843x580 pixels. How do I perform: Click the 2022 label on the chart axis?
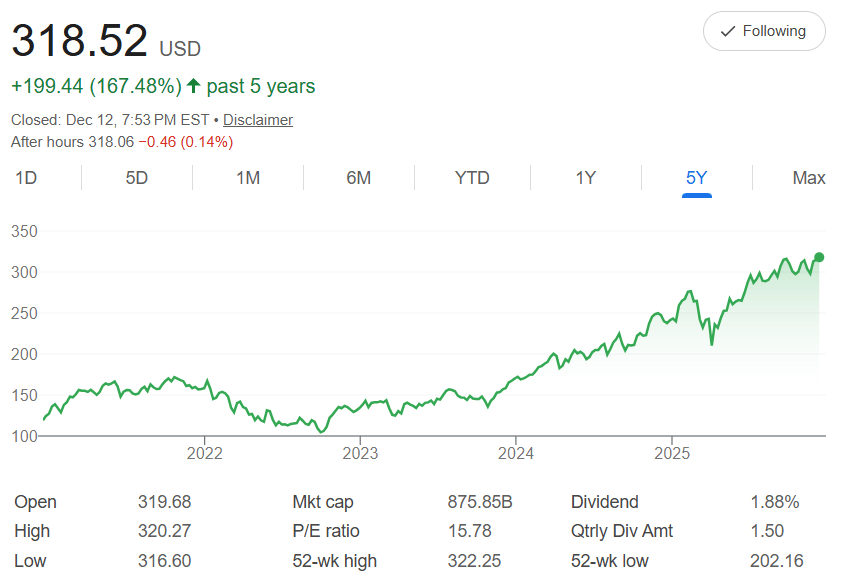pyautogui.click(x=204, y=453)
